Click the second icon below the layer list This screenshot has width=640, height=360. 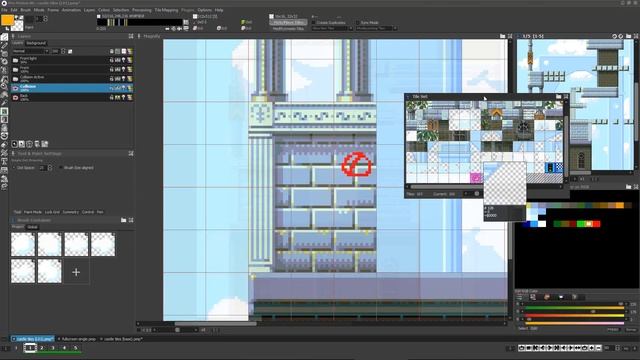22,144
